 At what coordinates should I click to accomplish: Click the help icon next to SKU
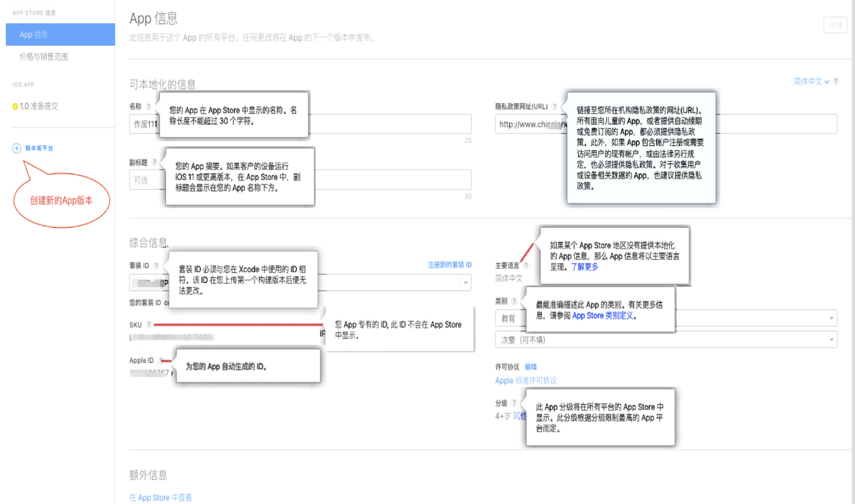[149, 324]
